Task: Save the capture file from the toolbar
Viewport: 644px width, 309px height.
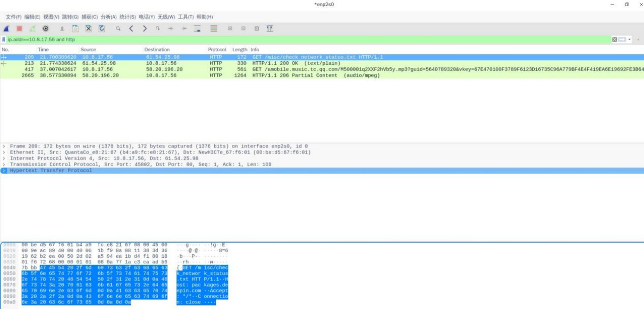Action: pyautogui.click(x=75, y=29)
